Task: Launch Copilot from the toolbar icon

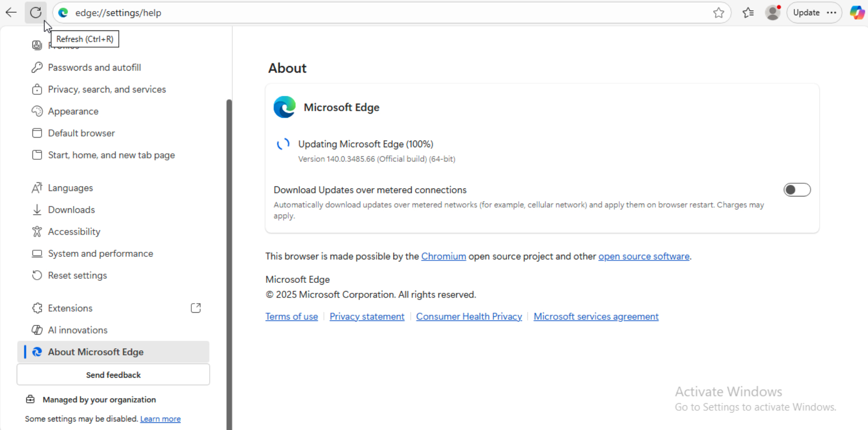Action: [x=857, y=13]
